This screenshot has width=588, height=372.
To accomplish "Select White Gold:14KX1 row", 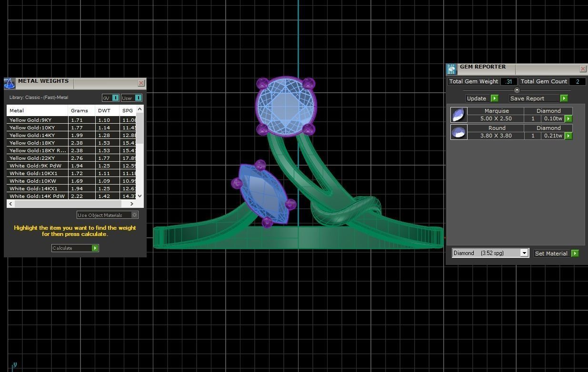I will (x=71, y=189).
